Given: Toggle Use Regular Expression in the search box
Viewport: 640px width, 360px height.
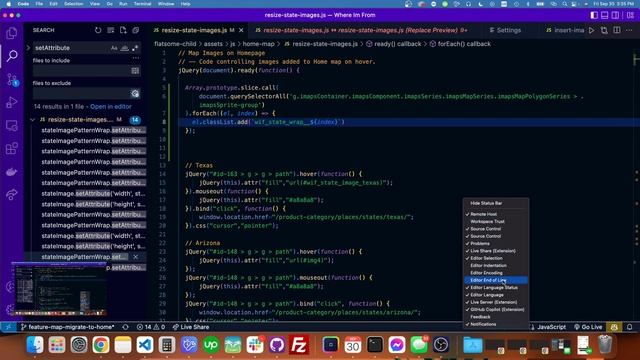Looking at the screenshot, I should pyautogui.click(x=135, y=48).
